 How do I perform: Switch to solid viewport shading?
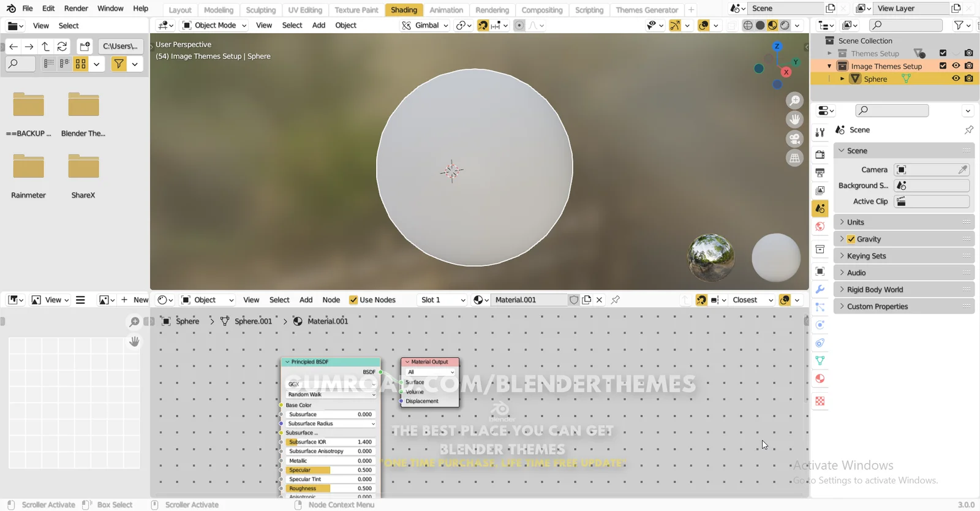760,25
